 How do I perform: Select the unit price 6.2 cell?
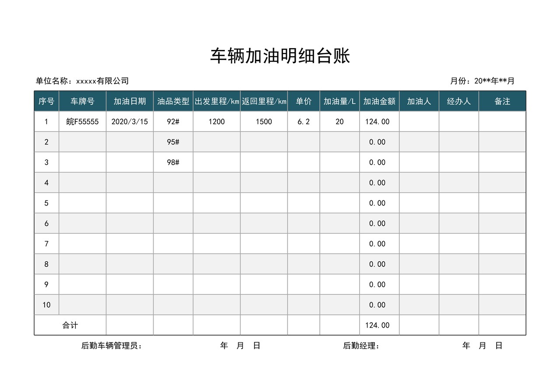tap(303, 121)
